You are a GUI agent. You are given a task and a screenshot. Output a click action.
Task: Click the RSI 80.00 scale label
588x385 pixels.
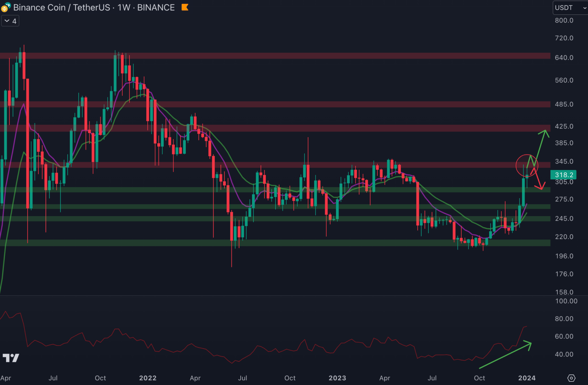click(x=564, y=319)
